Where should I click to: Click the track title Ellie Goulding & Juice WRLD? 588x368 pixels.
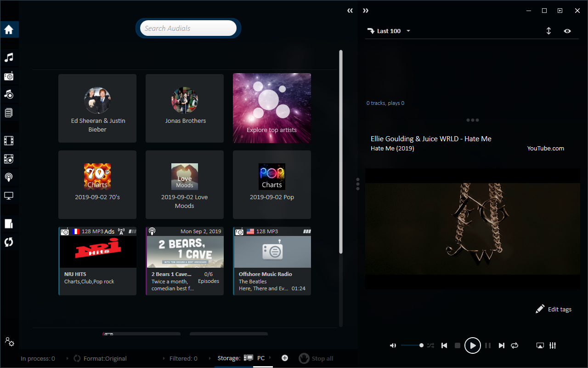(x=431, y=138)
